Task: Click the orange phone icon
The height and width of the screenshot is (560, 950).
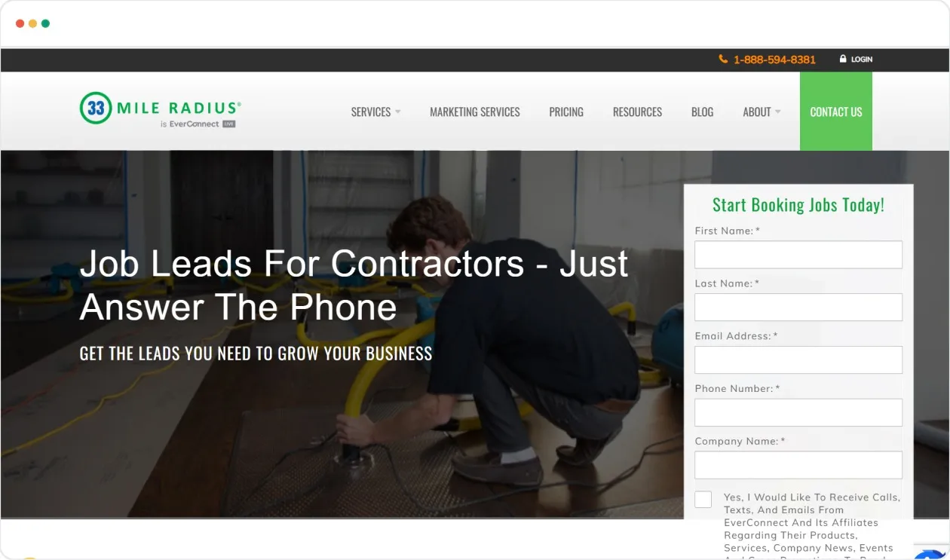Action: [723, 59]
